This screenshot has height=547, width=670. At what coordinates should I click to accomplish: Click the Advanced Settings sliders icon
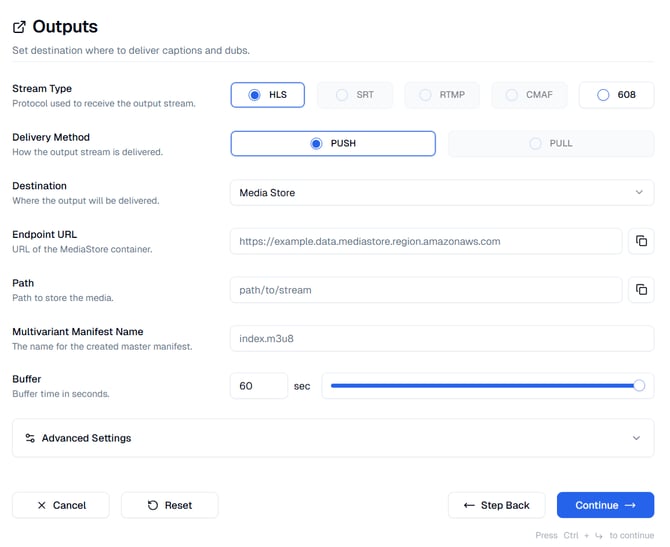coord(30,438)
